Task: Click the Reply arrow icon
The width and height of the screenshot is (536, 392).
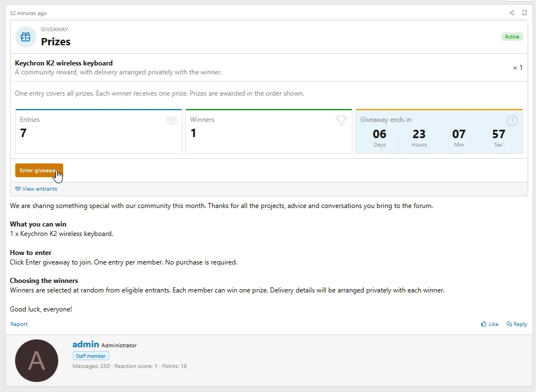Action: tap(509, 324)
